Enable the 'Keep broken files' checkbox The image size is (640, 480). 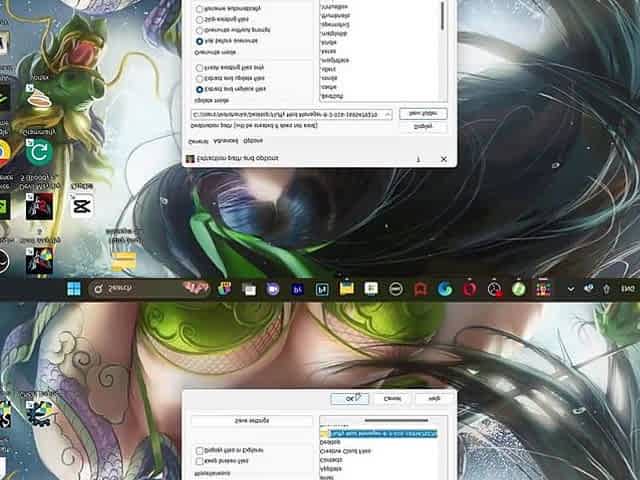[200, 462]
